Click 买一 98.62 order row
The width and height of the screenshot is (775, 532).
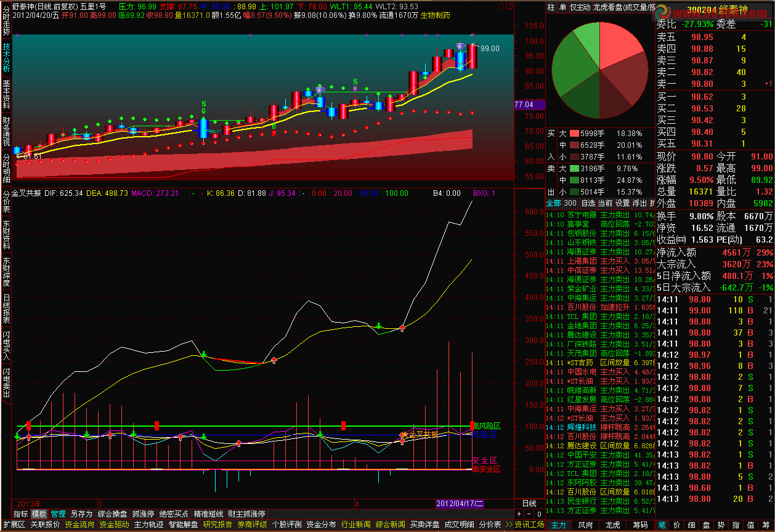click(x=715, y=97)
